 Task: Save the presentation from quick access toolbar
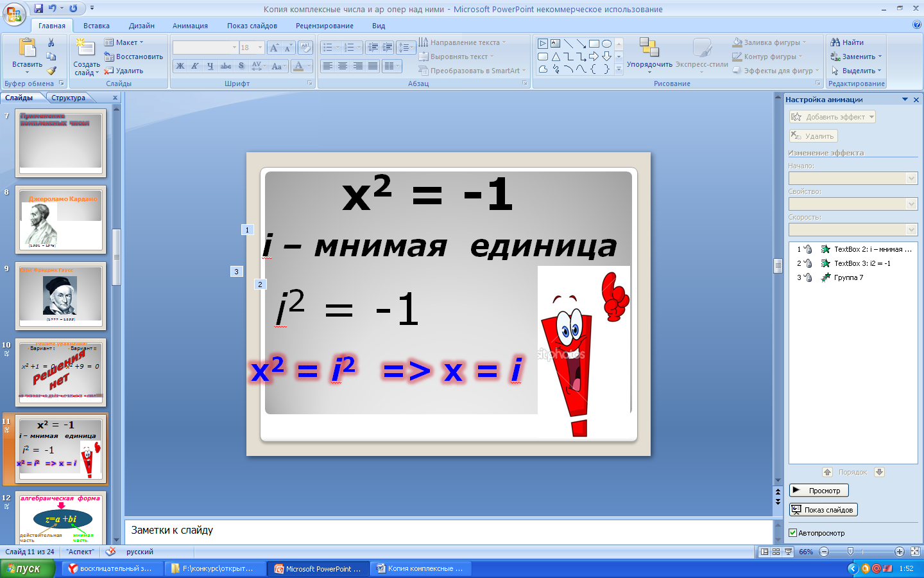coord(38,8)
